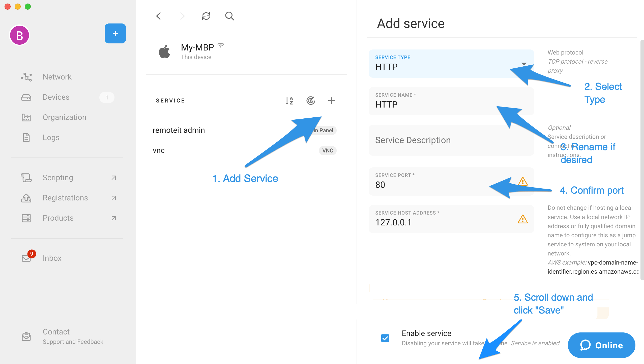
Task: Open Scripting in sidebar
Action: (x=58, y=178)
